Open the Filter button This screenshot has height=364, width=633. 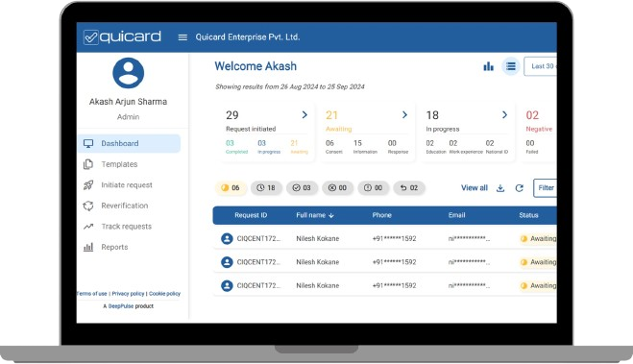(545, 188)
